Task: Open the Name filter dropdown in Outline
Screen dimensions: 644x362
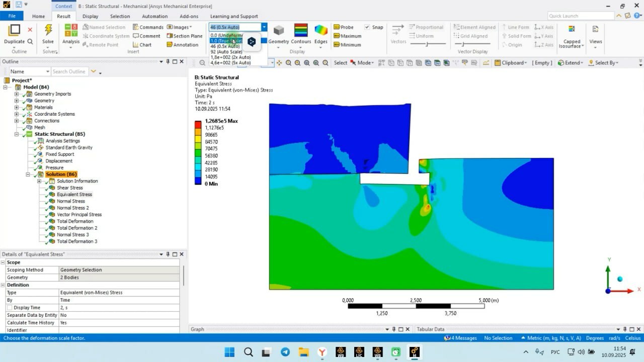Action: click(x=47, y=72)
